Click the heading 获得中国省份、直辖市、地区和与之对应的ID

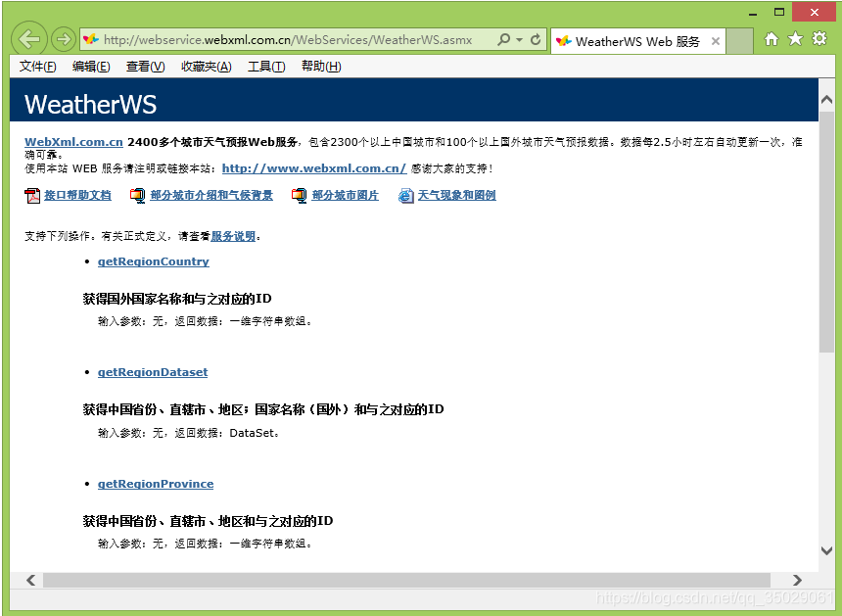[x=208, y=521]
